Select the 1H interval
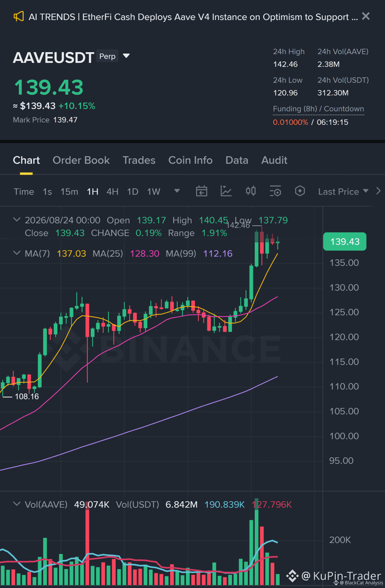Screen dimensions: 385x588 tap(93, 192)
